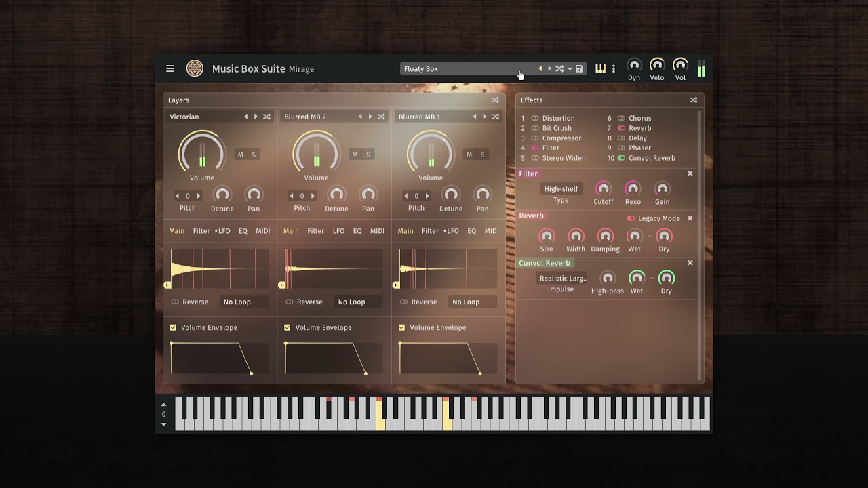This screenshot has width=868, height=488.
Task: Open the MIDI tab of Blurred MB 1
Action: [492, 231]
